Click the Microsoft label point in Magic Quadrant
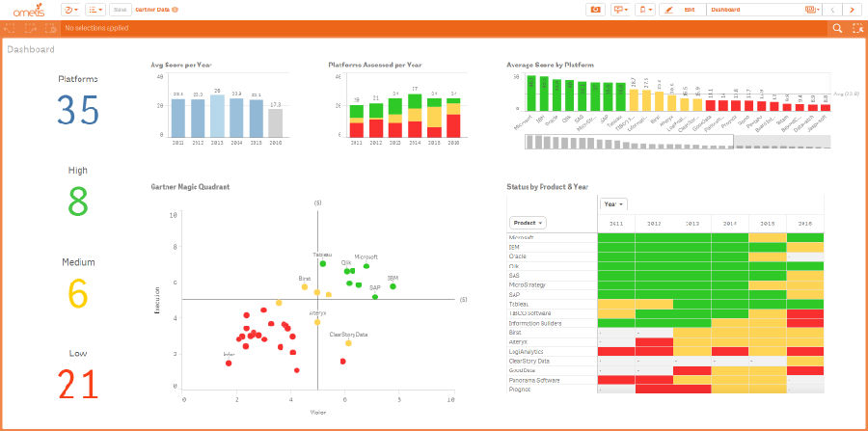The image size is (868, 431). tap(366, 266)
